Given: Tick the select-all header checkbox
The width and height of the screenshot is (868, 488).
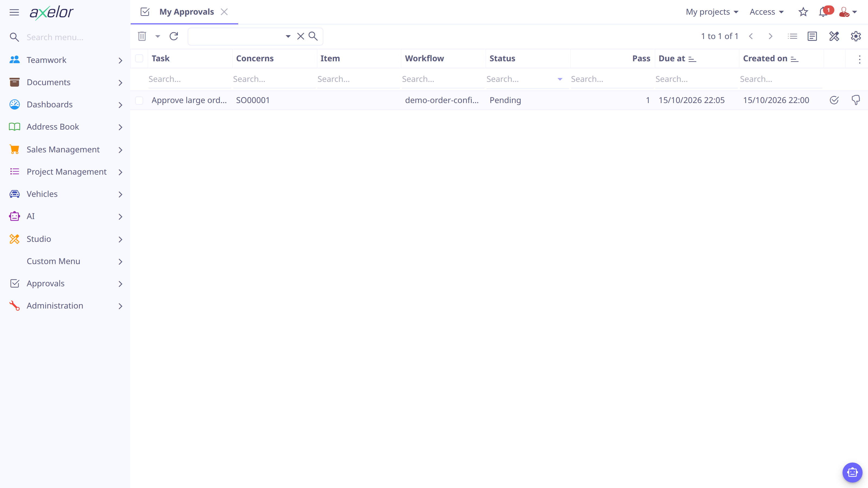Looking at the screenshot, I should coord(139,58).
